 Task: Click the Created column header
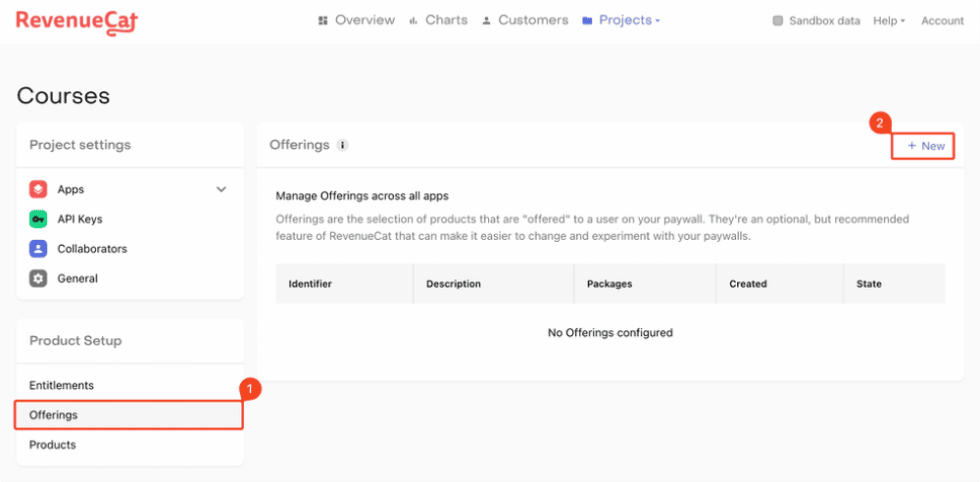748,284
